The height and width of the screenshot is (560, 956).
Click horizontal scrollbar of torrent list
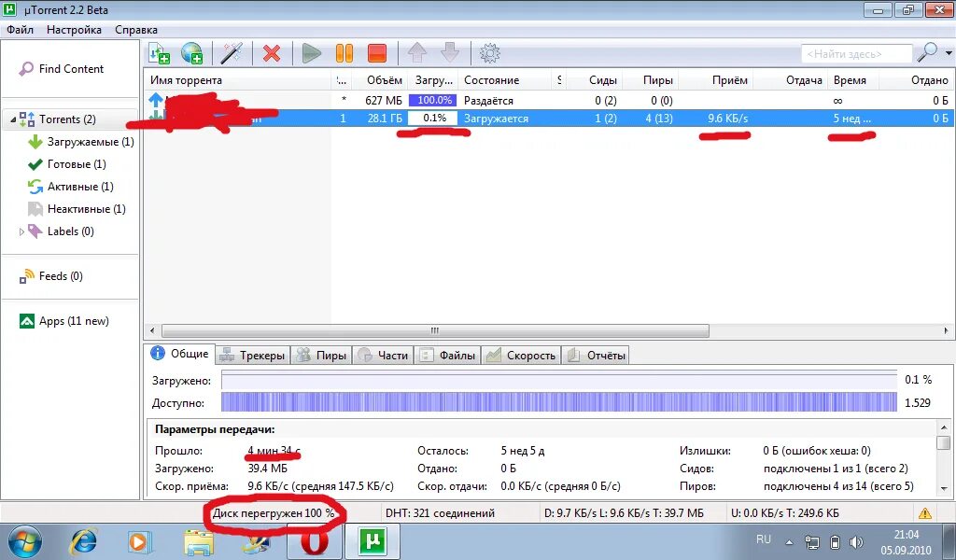click(435, 331)
